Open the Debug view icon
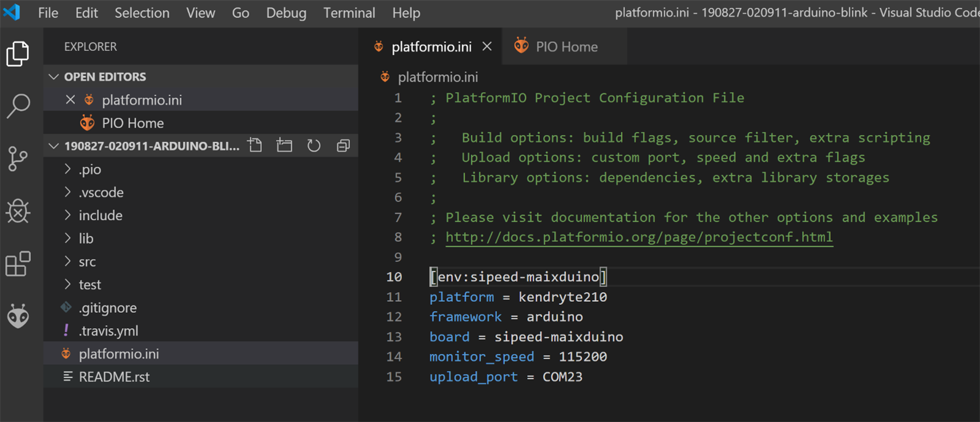The height and width of the screenshot is (422, 980). [18, 212]
